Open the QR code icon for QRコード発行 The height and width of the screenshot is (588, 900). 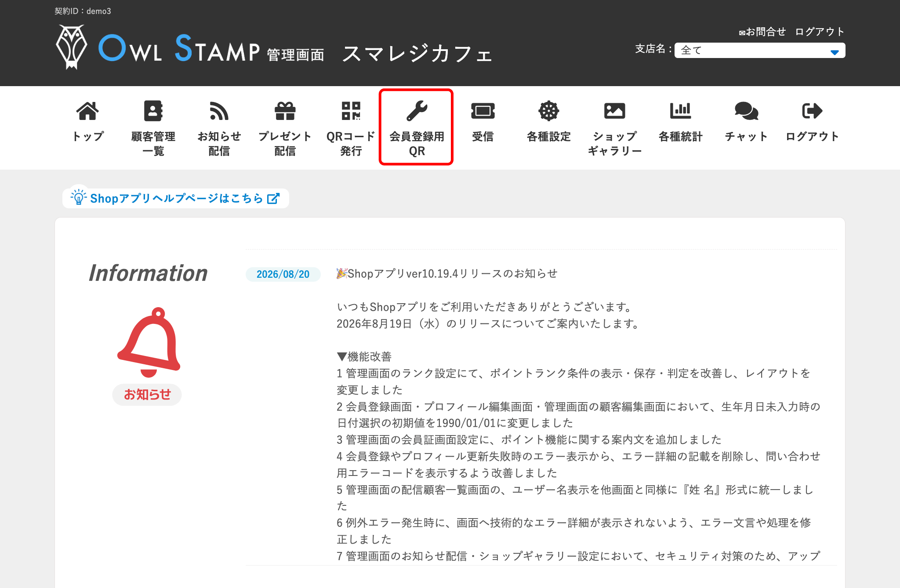[351, 111]
